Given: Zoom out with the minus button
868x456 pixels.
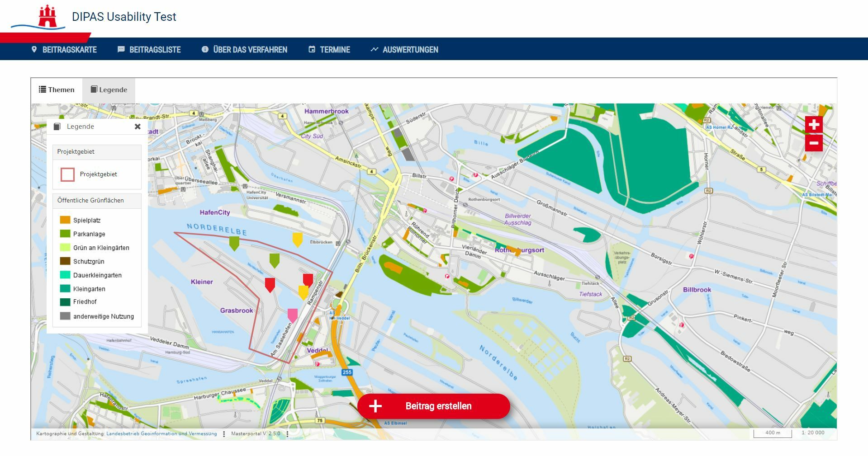Looking at the screenshot, I should (813, 143).
